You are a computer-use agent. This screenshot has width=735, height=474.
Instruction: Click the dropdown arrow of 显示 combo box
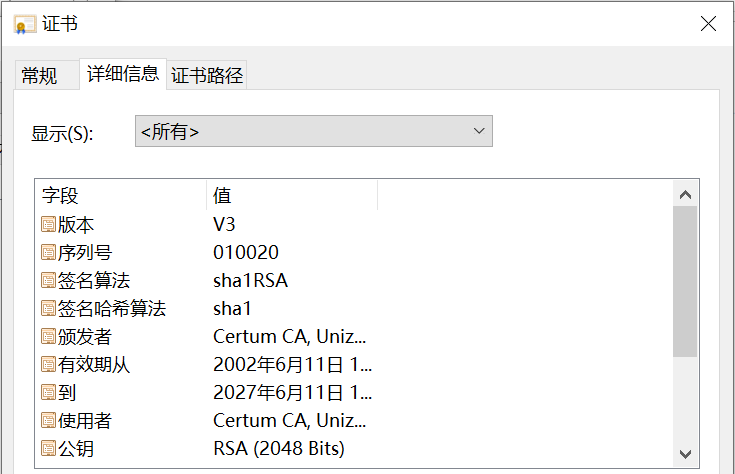click(479, 131)
